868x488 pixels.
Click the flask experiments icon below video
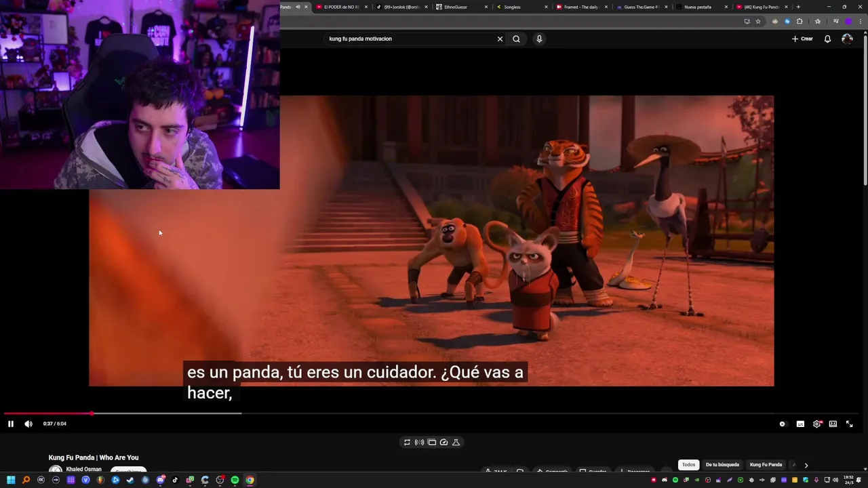point(456,442)
